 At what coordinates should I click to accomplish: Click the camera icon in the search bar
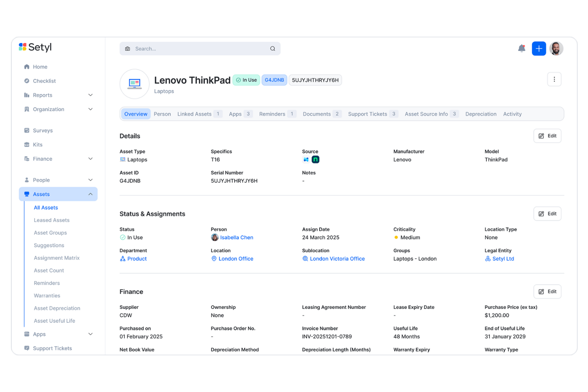click(128, 48)
